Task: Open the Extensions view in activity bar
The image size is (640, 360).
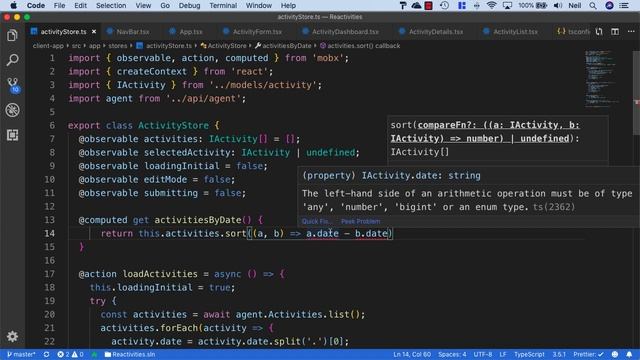Action: tap(12, 135)
